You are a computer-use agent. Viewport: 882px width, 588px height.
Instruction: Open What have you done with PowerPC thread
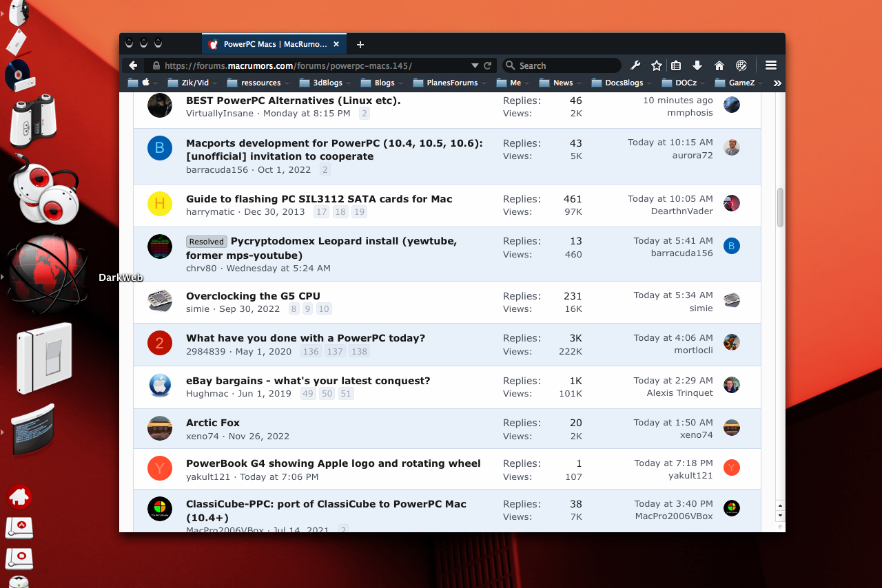click(x=305, y=338)
